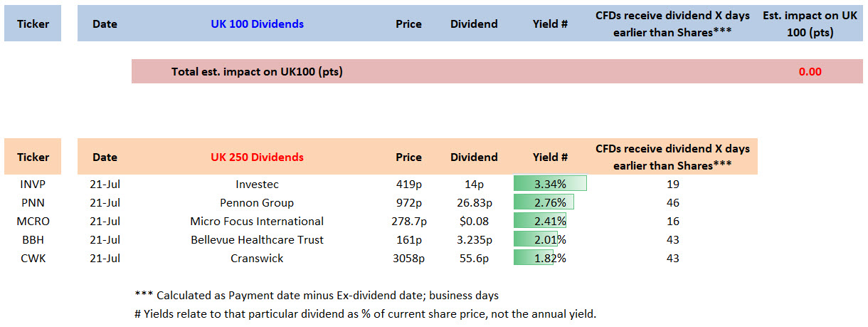Screen dimensions: 868x327
Task: Click the CWK ticker cell
Action: pos(33,258)
